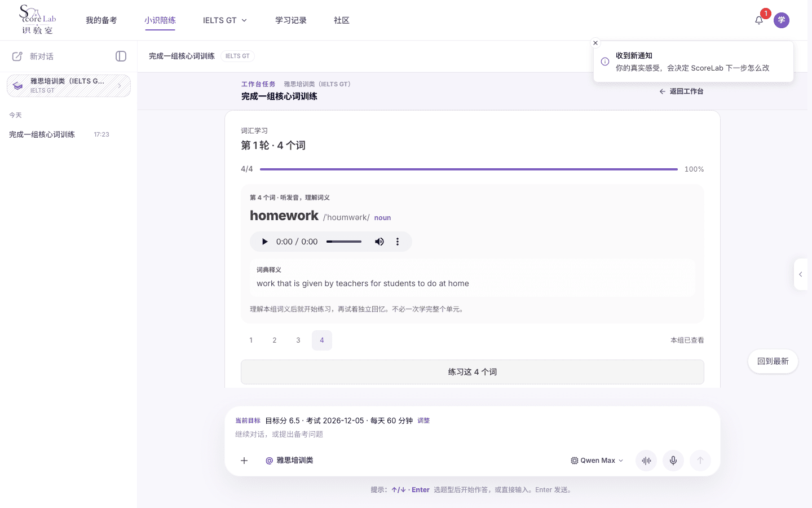Click the IELTS GT tag in header
This screenshot has width=812, height=508.
237,56
